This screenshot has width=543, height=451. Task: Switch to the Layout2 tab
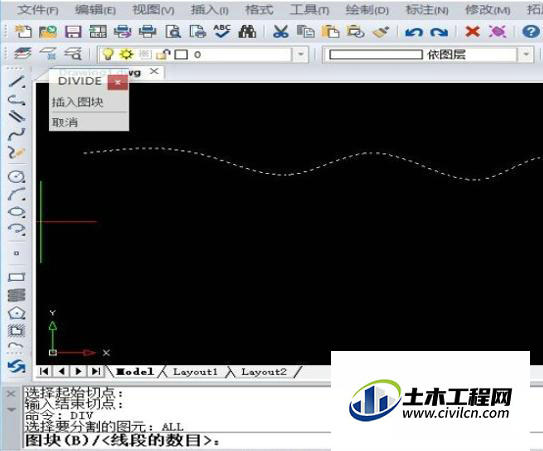pos(264,372)
